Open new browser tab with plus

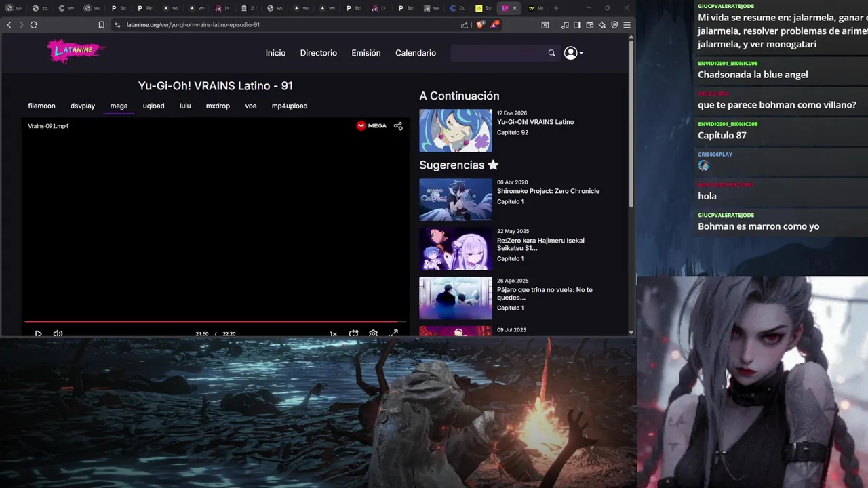(556, 8)
